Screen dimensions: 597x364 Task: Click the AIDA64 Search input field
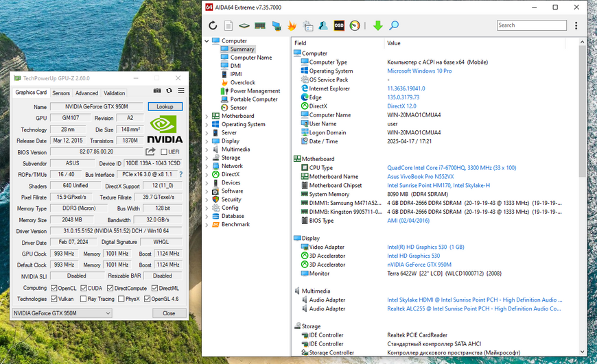[532, 25]
